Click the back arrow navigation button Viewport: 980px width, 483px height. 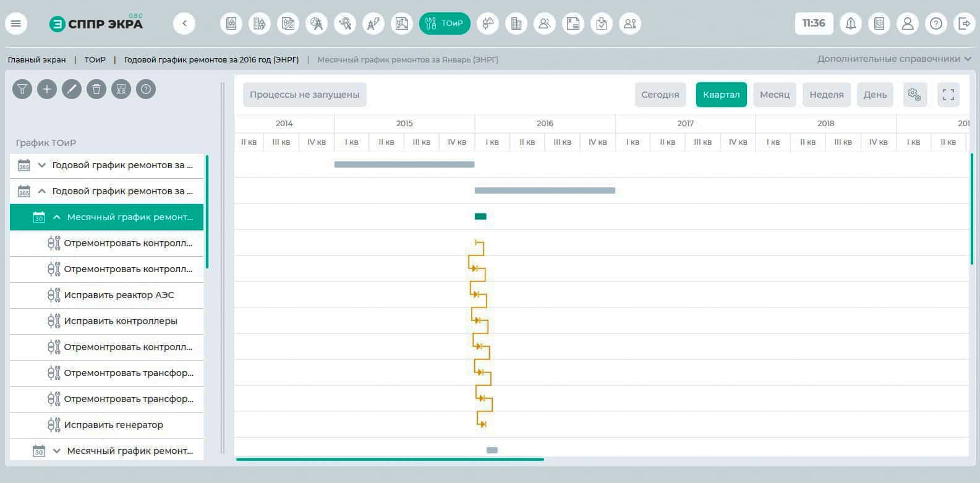tap(184, 24)
